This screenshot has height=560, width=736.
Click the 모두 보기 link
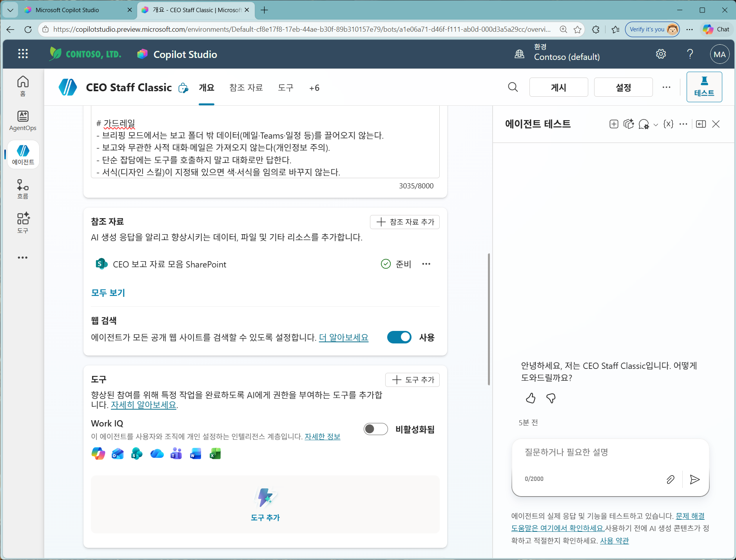coord(108,293)
